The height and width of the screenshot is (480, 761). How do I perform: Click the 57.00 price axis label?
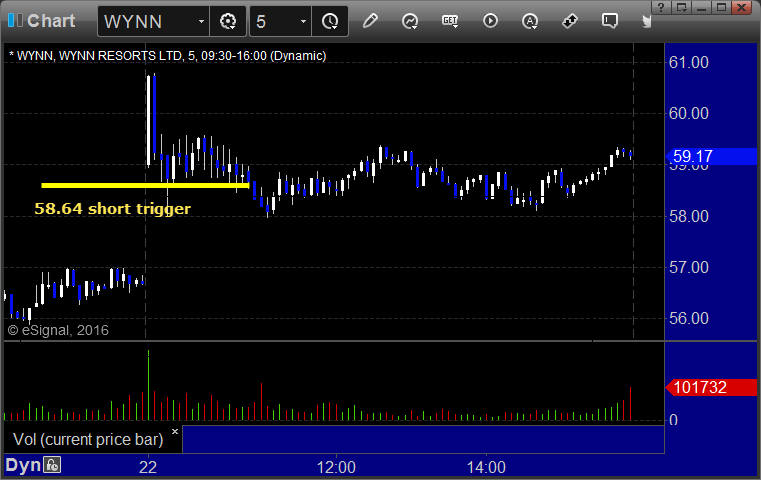pos(689,267)
